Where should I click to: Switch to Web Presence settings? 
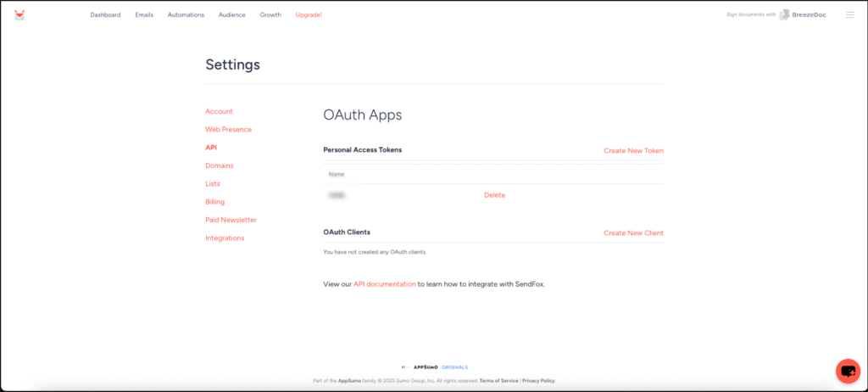pyautogui.click(x=228, y=129)
